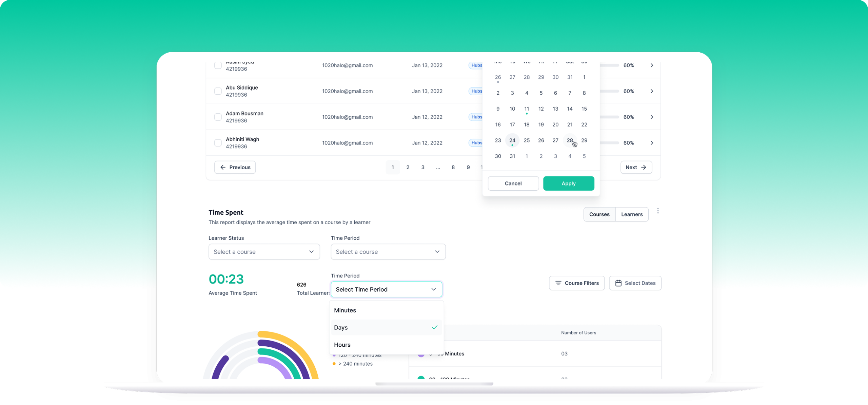The width and height of the screenshot is (868, 405).
Task: Click chevron arrow on Adam Bousman row
Action: 651,117
